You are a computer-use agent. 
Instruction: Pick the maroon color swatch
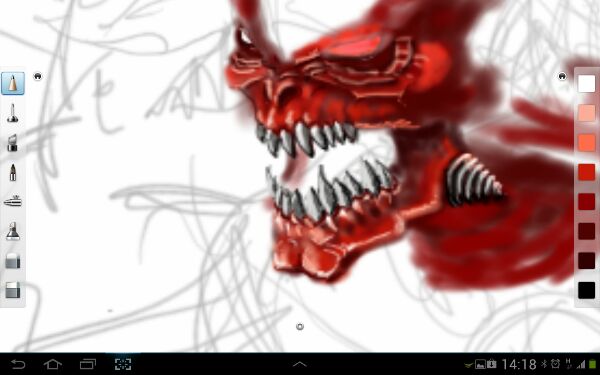pyautogui.click(x=587, y=231)
